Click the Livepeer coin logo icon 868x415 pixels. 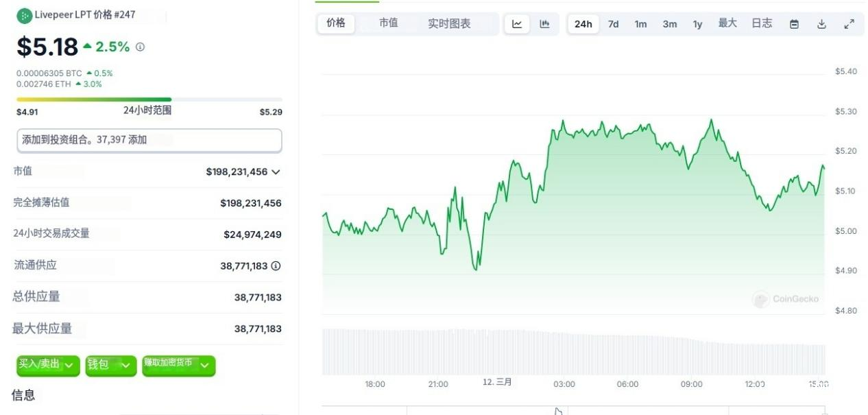pos(25,14)
